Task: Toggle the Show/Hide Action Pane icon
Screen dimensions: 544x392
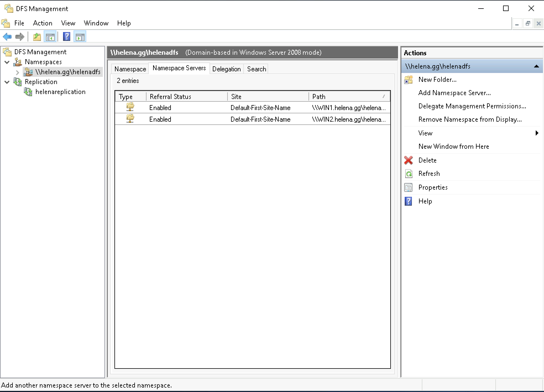Action: point(80,36)
